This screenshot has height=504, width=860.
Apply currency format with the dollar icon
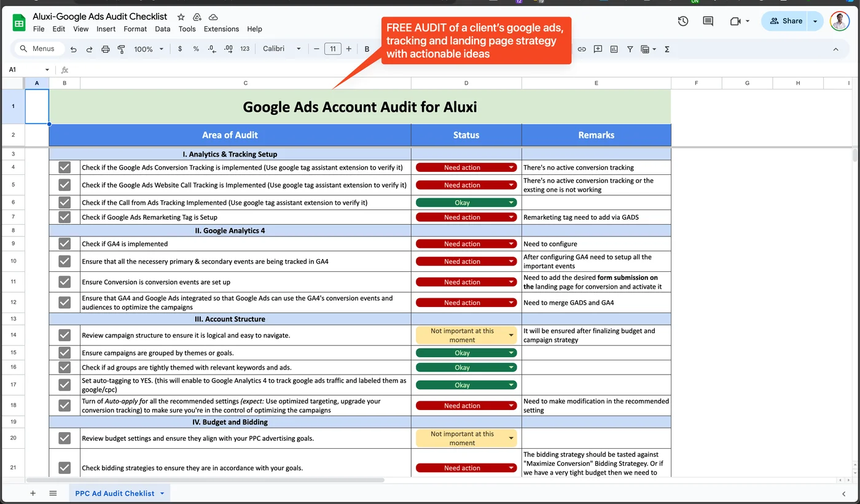pyautogui.click(x=179, y=48)
